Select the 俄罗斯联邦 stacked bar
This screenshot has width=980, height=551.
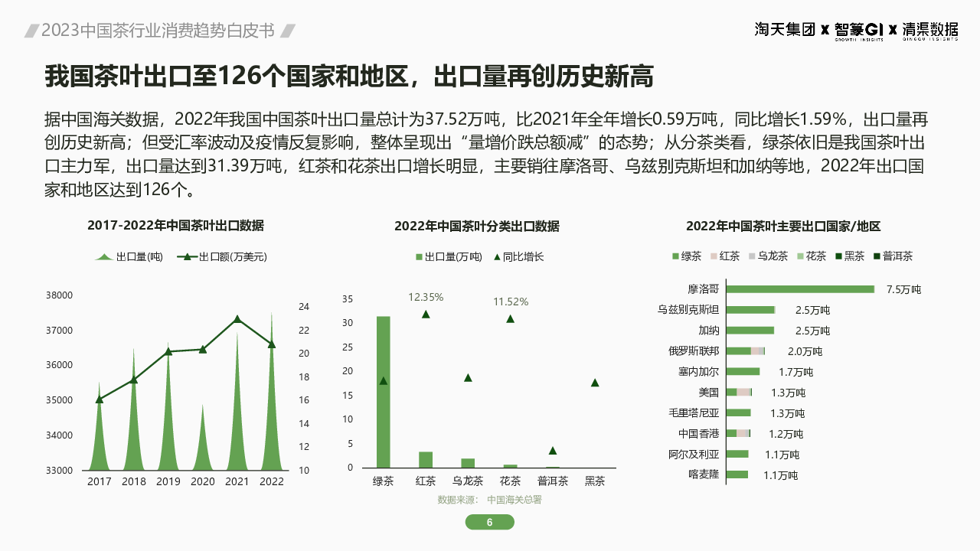point(745,351)
